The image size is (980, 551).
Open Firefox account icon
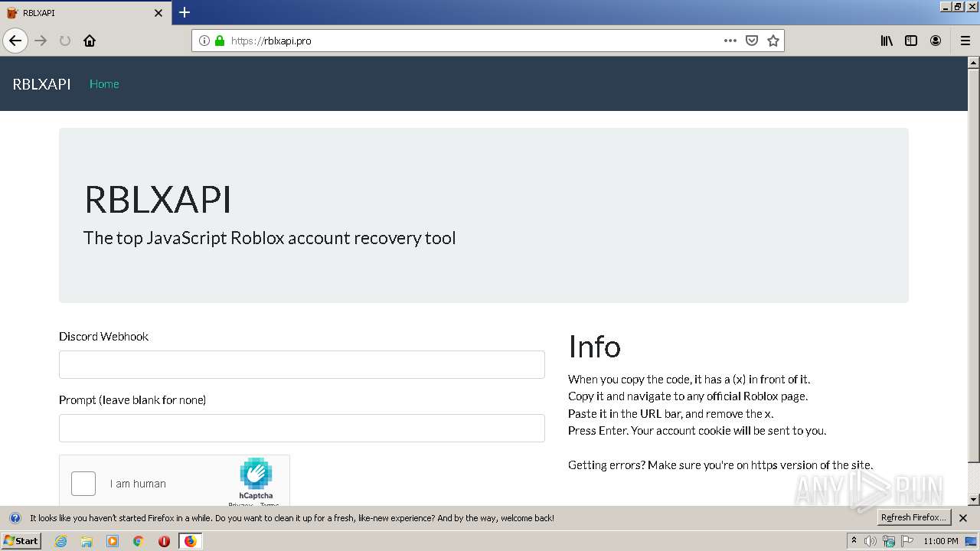click(x=936, y=41)
